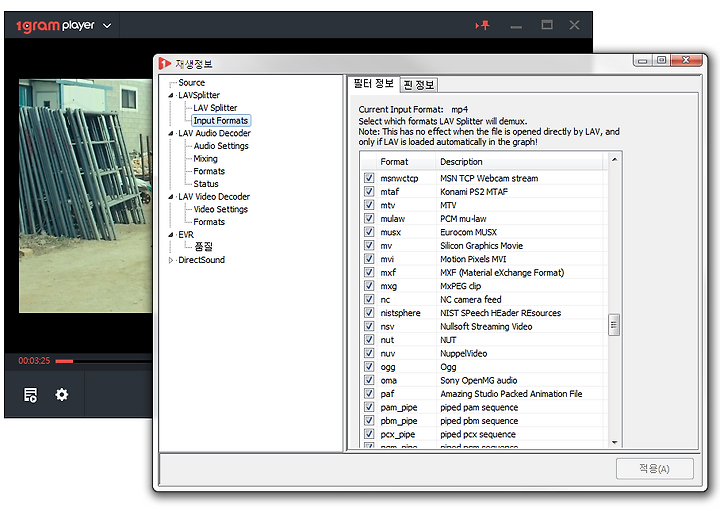This screenshot has width=720, height=515.
Task: Select Audio Settings tree item
Action: click(221, 146)
